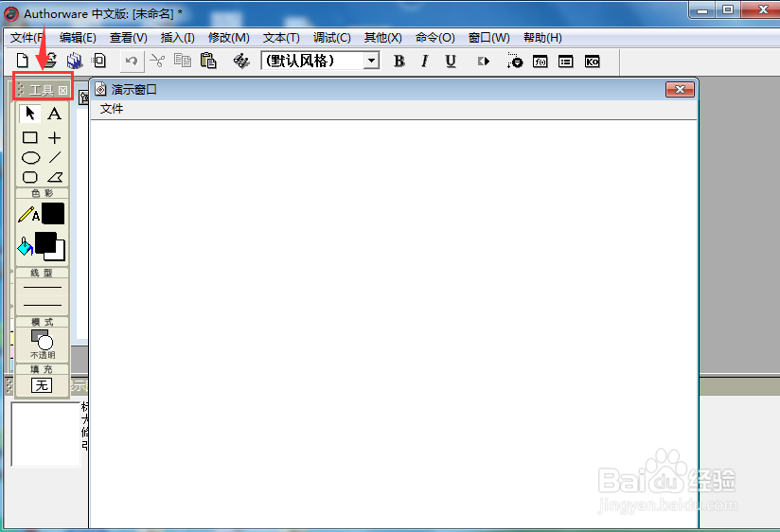Select the Polygon tool
The image size is (780, 532).
[55, 177]
